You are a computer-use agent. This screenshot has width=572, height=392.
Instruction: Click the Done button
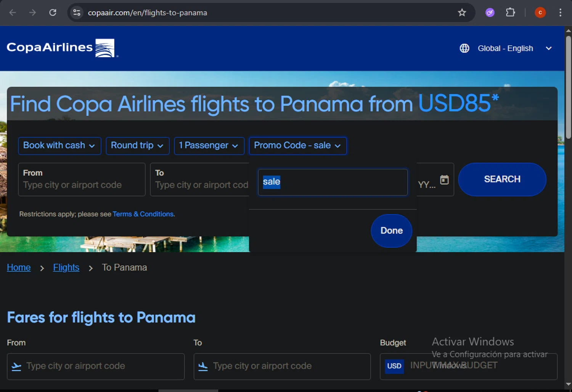click(392, 231)
